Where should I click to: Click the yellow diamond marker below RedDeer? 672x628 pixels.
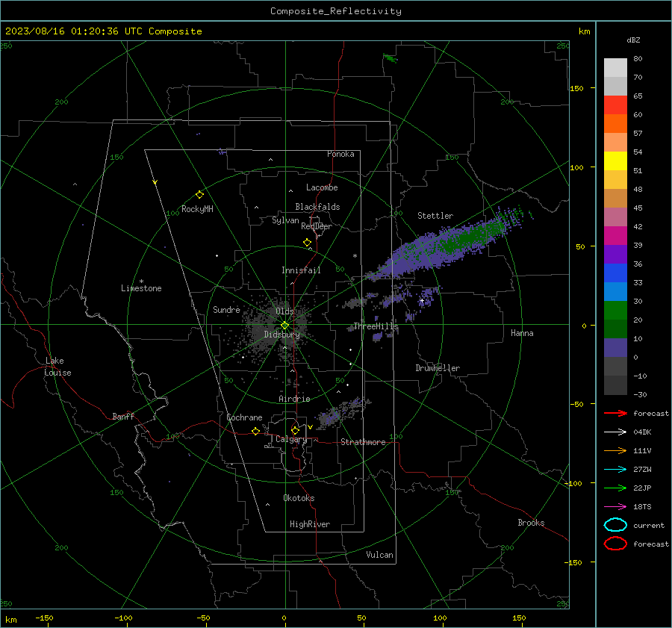[308, 243]
